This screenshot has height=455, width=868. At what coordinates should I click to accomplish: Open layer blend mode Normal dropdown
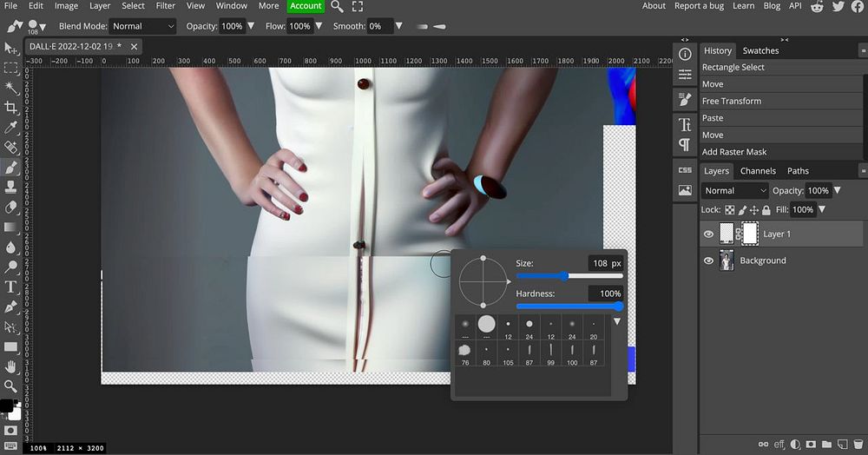(735, 190)
